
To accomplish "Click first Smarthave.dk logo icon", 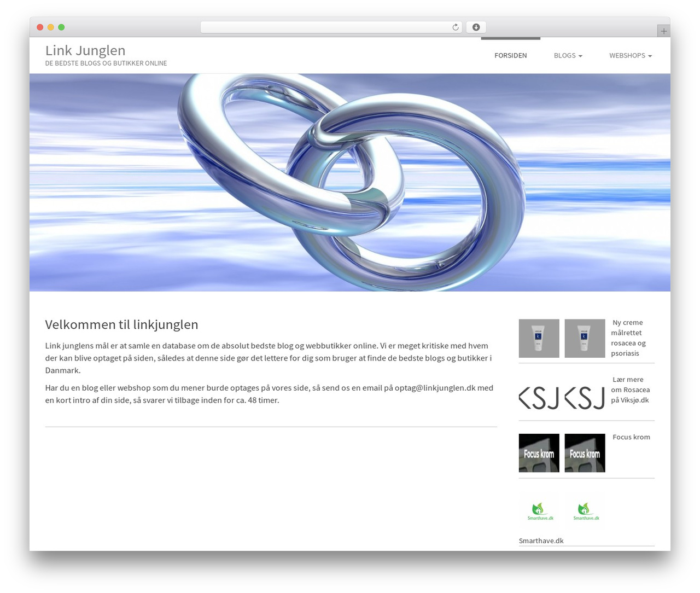I will 540,511.
